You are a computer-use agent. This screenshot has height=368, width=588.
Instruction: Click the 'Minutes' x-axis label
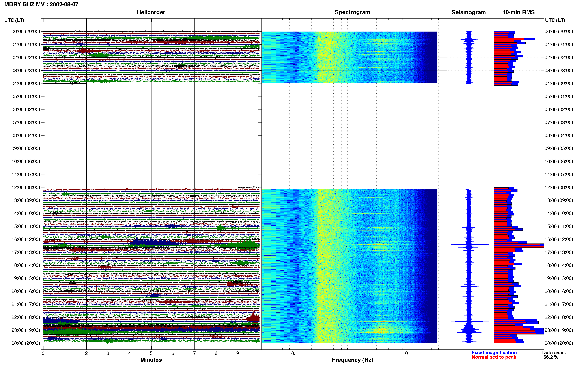(151, 360)
